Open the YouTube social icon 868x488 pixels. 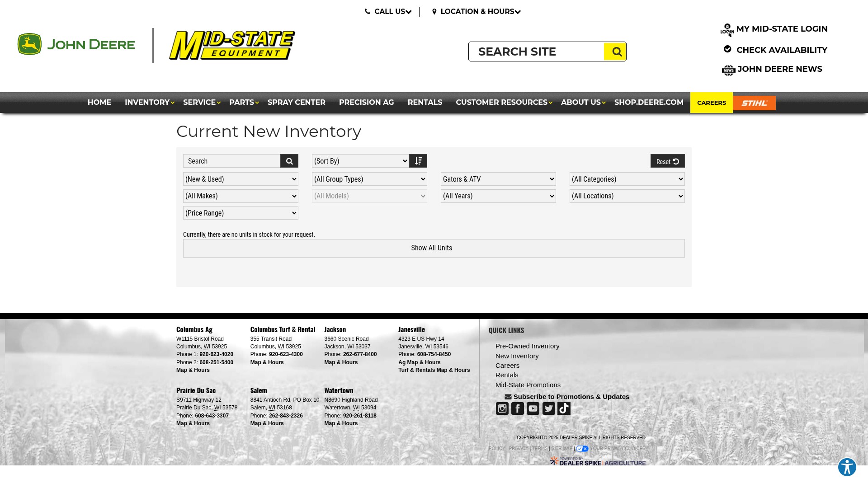pyautogui.click(x=533, y=408)
